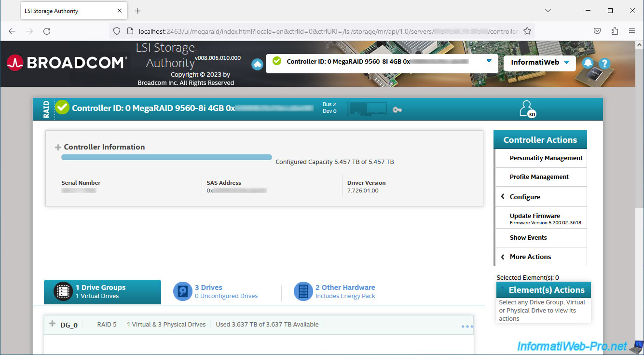The height and width of the screenshot is (355, 644).
Task: Switch to the 2 Other Hardware tab
Action: pos(335,292)
